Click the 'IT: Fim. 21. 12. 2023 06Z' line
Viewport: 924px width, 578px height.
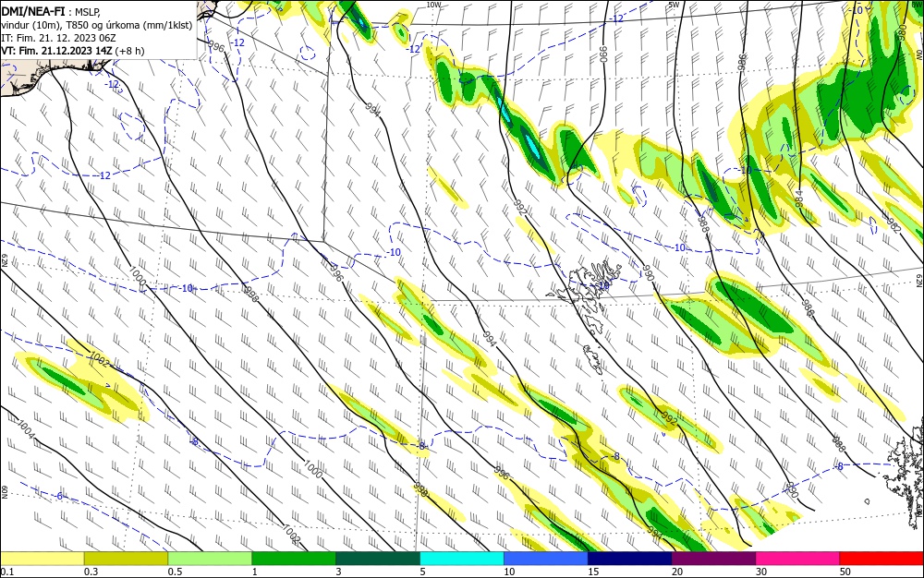59,38
